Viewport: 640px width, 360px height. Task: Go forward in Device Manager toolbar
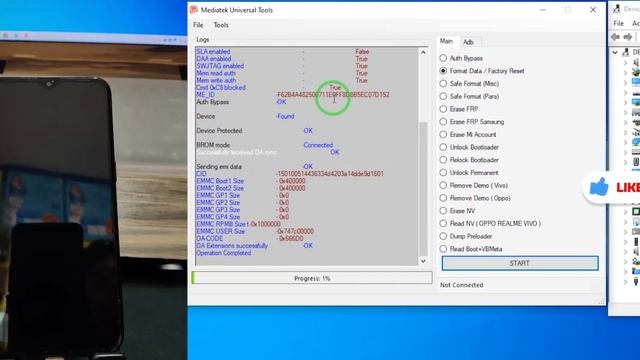(628, 37)
